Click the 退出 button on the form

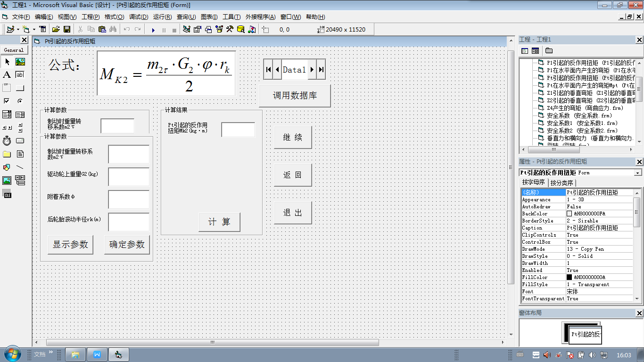coord(293,213)
